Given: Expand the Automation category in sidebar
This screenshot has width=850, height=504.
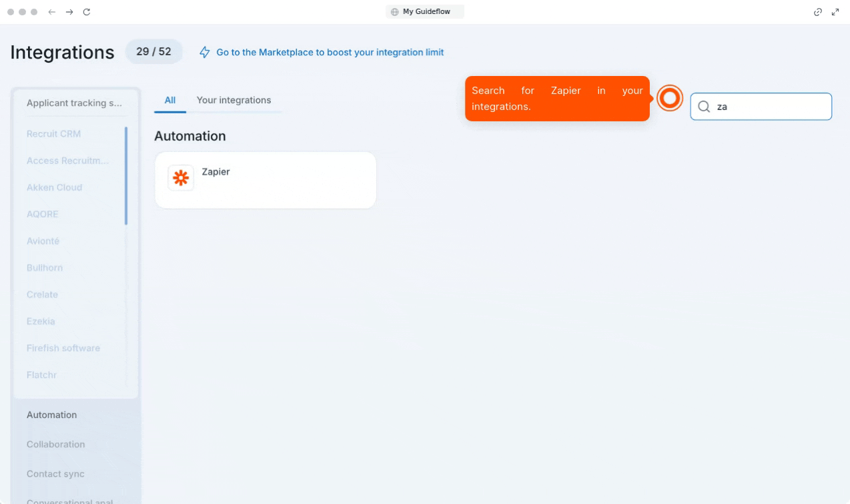Looking at the screenshot, I should click(x=52, y=415).
